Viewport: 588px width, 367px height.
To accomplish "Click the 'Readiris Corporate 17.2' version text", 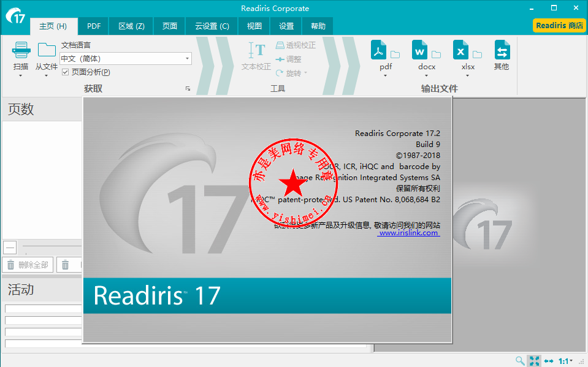I will click(397, 134).
